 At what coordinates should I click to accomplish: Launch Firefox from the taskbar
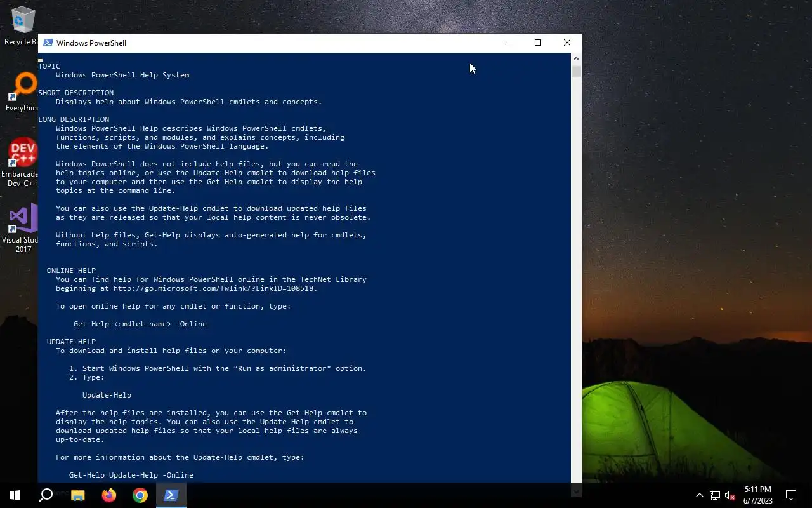(x=109, y=495)
